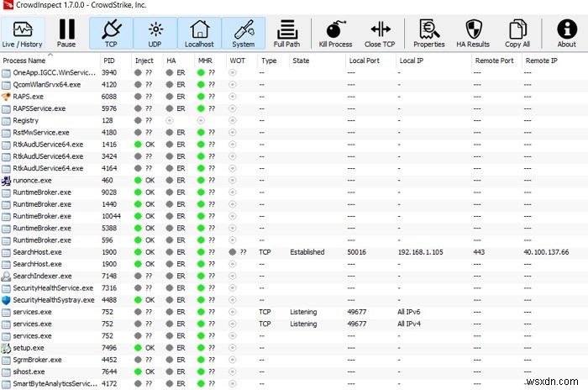
Task: Click the Kill Process bomb icon
Action: pos(335,29)
